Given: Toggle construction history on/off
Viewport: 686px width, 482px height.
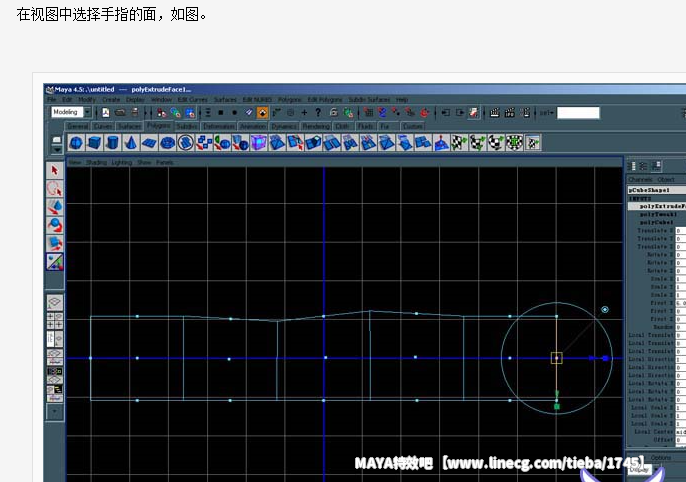Looking at the screenshot, I should (474, 113).
